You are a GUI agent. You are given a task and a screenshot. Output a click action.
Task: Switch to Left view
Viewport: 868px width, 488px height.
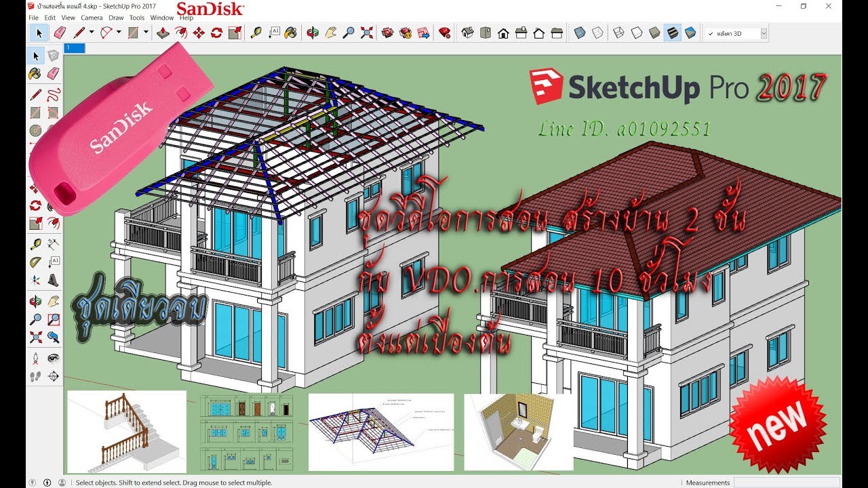pyautogui.click(x=556, y=33)
